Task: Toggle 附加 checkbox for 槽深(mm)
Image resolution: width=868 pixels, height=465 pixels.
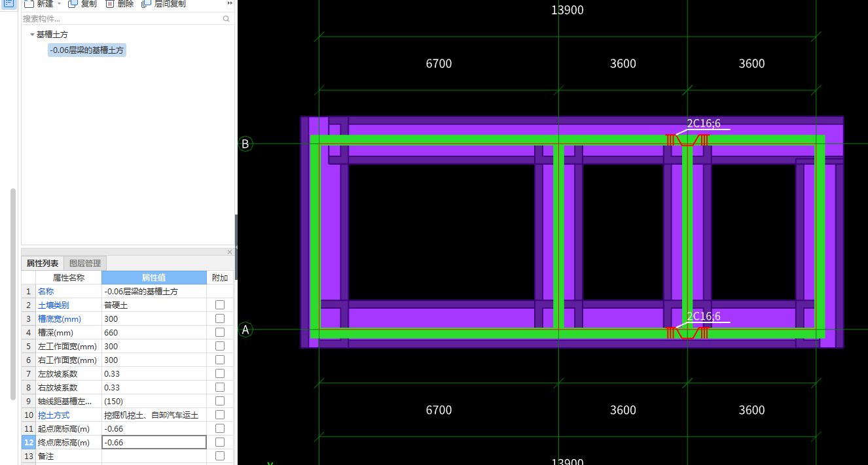Action: [220, 332]
